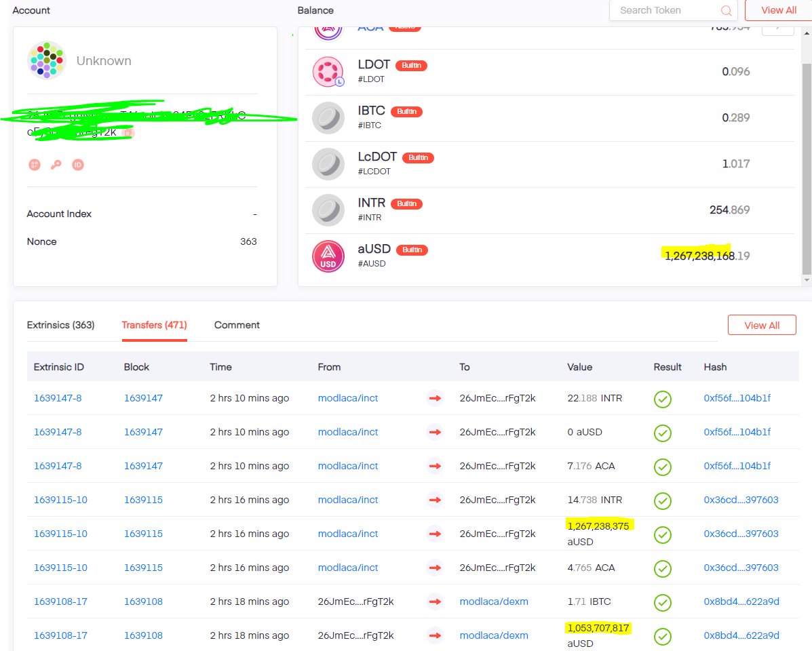Image resolution: width=812 pixels, height=651 pixels.
Task: Click the 'Unknown' account name
Action: coord(104,60)
